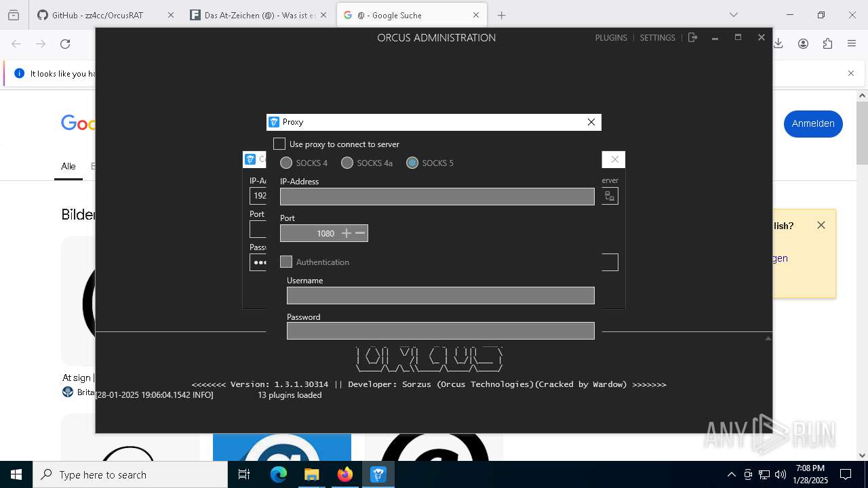Close the '@ - Google Suche' tab
The height and width of the screenshot is (488, 868).
pos(476,15)
